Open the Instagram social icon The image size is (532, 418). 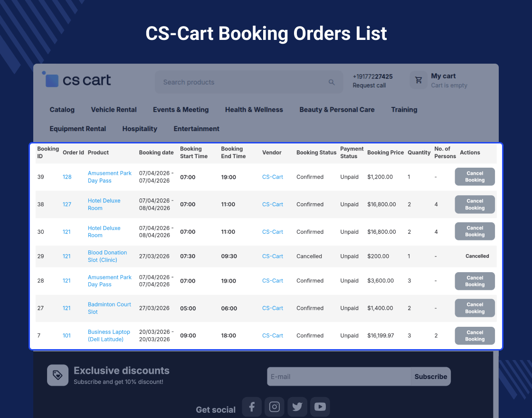(x=275, y=407)
